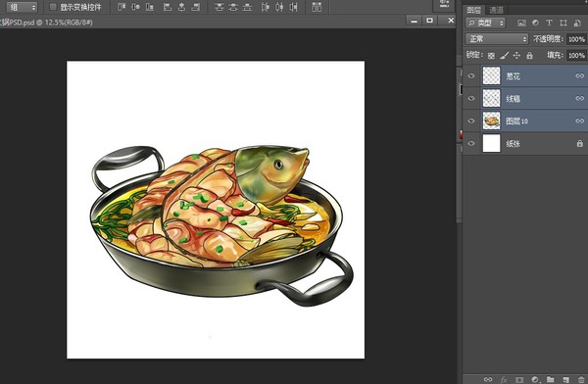Open the 类型 layer filter dropdown

(485, 23)
